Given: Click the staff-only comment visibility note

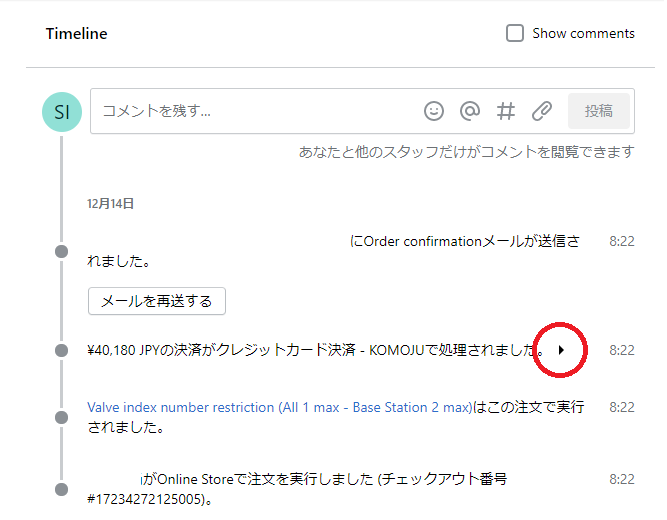Looking at the screenshot, I should (467, 151).
